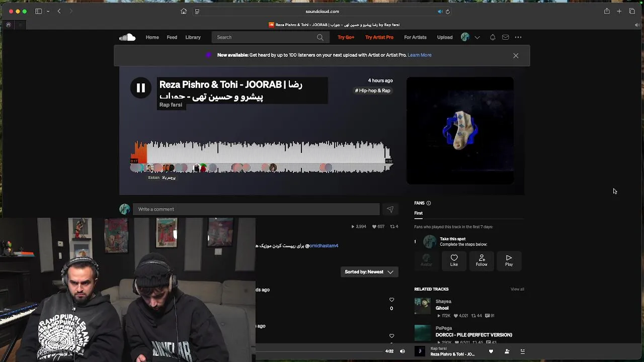Like the second comment heart

[391, 336]
